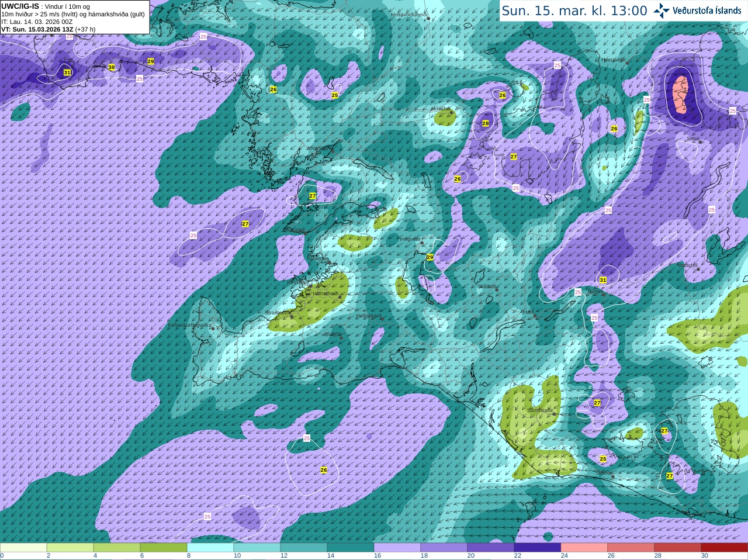Click the 28–30 m/s red legend swatch
This screenshot has height=560, width=748.
pyautogui.click(x=678, y=548)
